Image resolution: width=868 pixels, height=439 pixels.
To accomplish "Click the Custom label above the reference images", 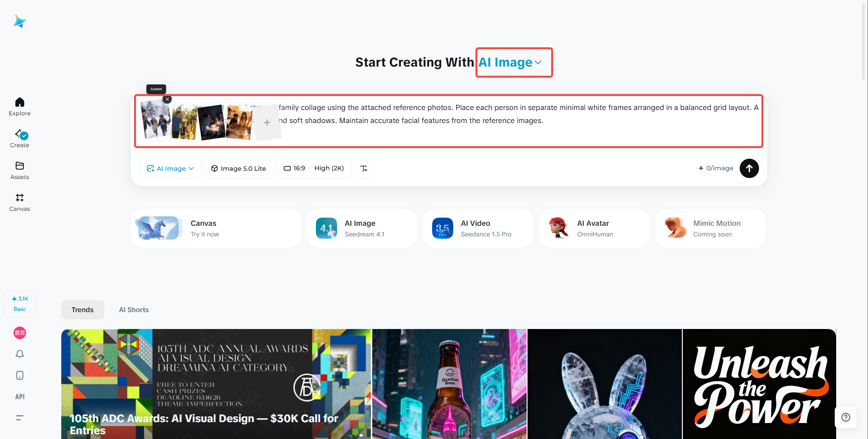I will [x=156, y=89].
